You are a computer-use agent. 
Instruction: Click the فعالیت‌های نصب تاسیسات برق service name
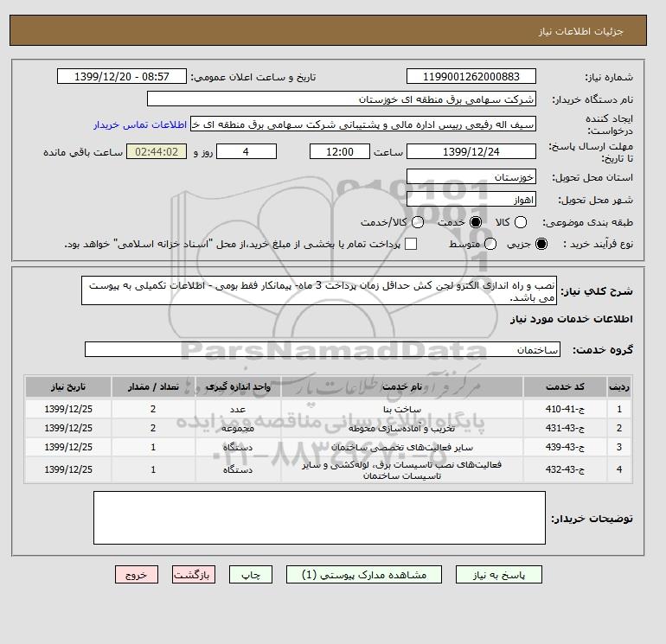pyautogui.click(x=402, y=470)
